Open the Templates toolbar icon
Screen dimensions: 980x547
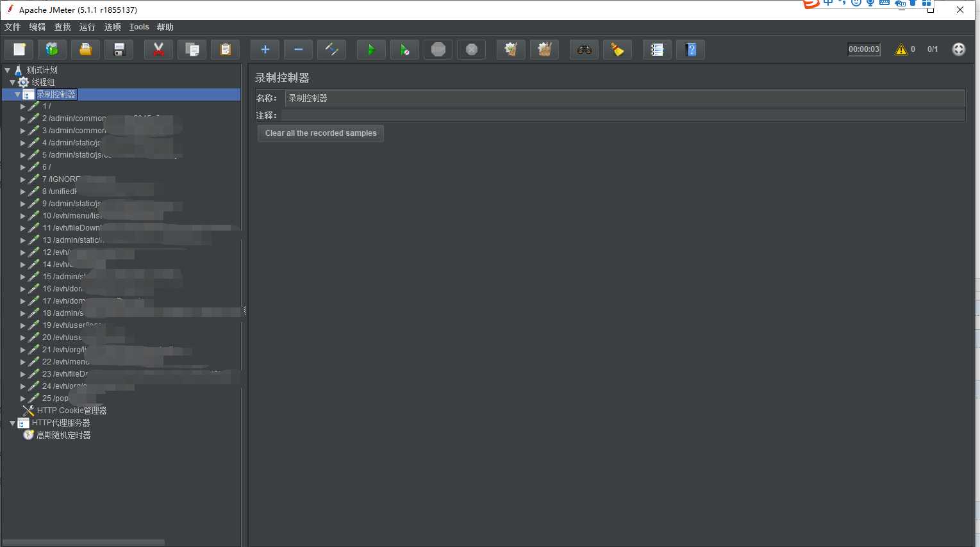tap(52, 49)
